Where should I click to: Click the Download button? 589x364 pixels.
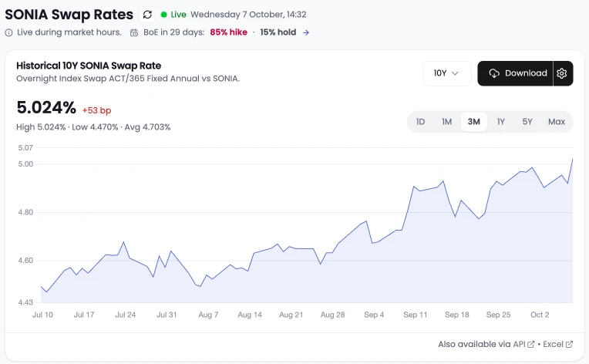click(x=515, y=73)
